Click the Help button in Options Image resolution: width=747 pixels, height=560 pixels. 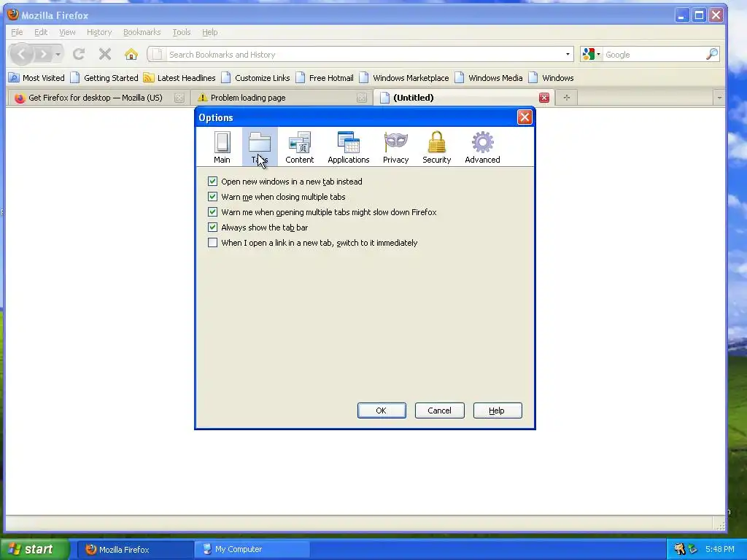point(498,411)
